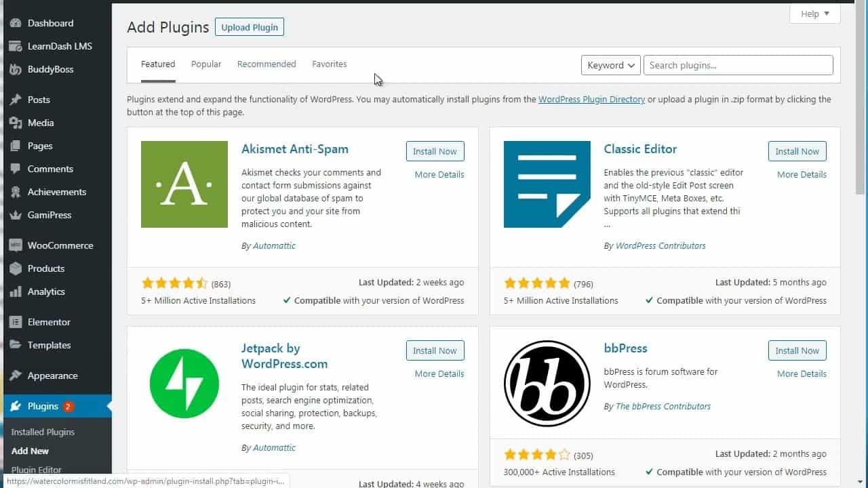The image size is (868, 488).
Task: Switch to the Popular tab
Action: [206, 64]
